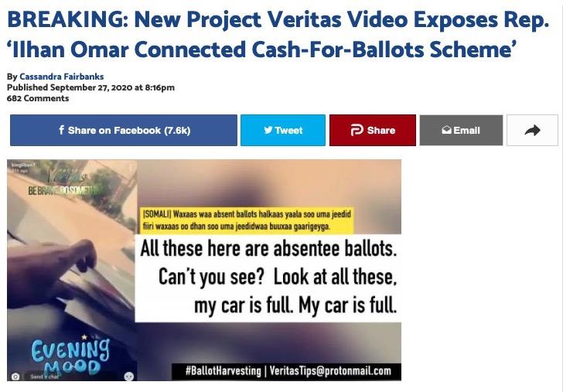Click the Tweet share button

coord(283,131)
